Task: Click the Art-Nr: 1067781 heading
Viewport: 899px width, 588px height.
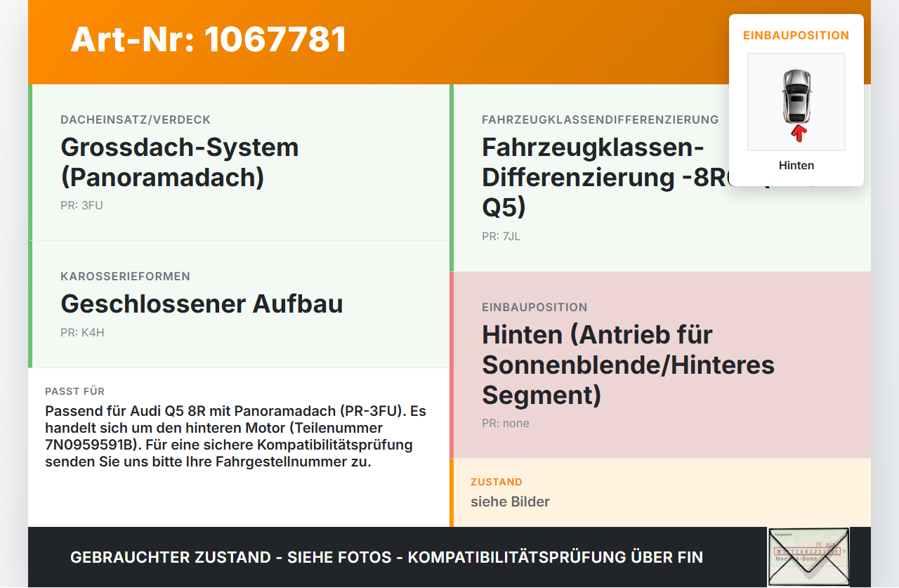Action: (x=209, y=39)
